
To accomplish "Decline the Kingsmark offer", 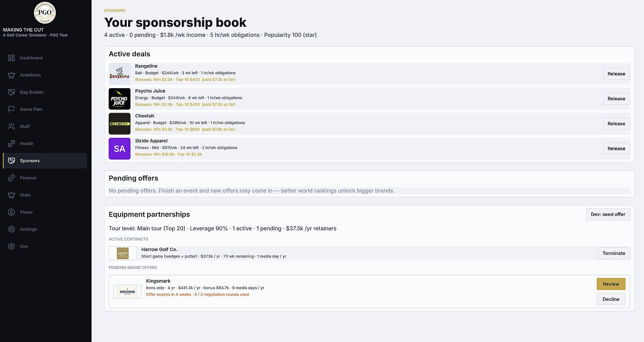I will (x=611, y=299).
